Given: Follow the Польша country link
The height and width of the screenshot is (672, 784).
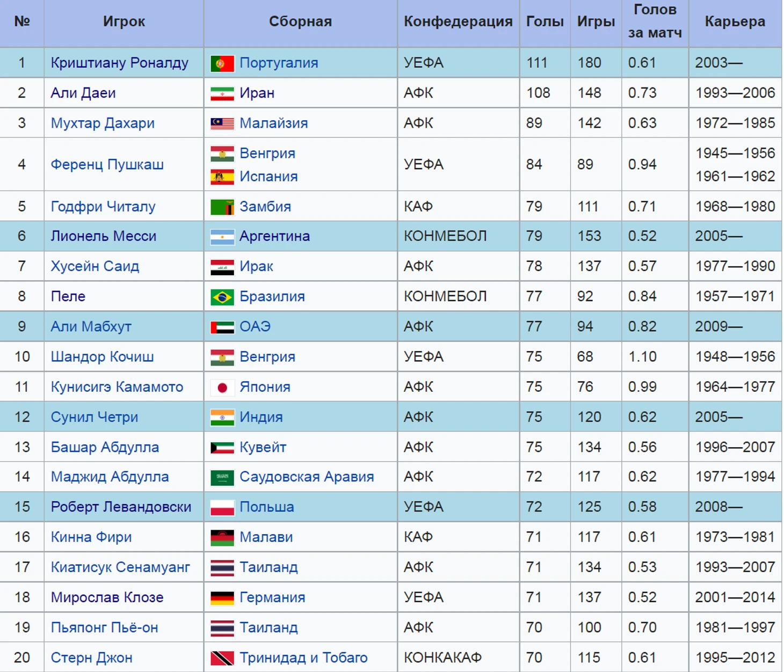Looking at the screenshot, I should tap(266, 507).
